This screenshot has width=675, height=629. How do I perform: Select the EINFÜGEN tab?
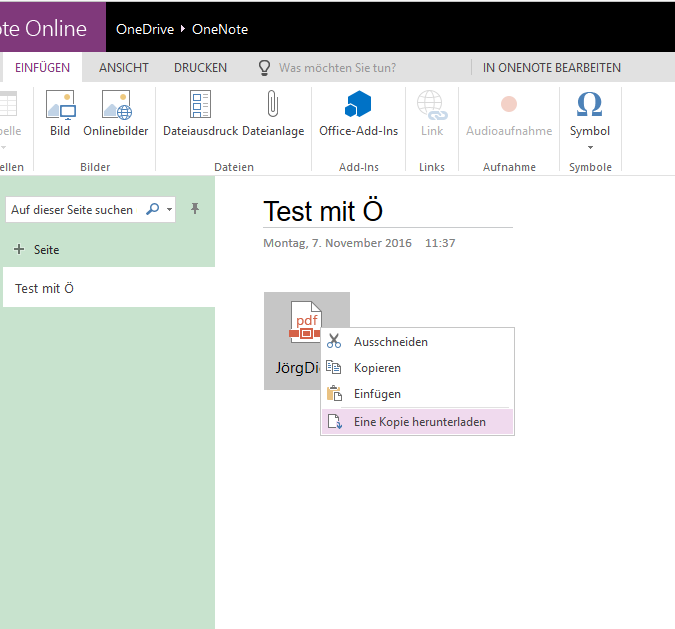(42, 68)
